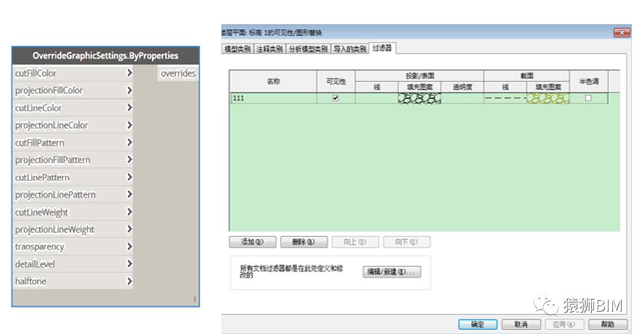Click the projectionFillColor input port arrow

click(129, 90)
